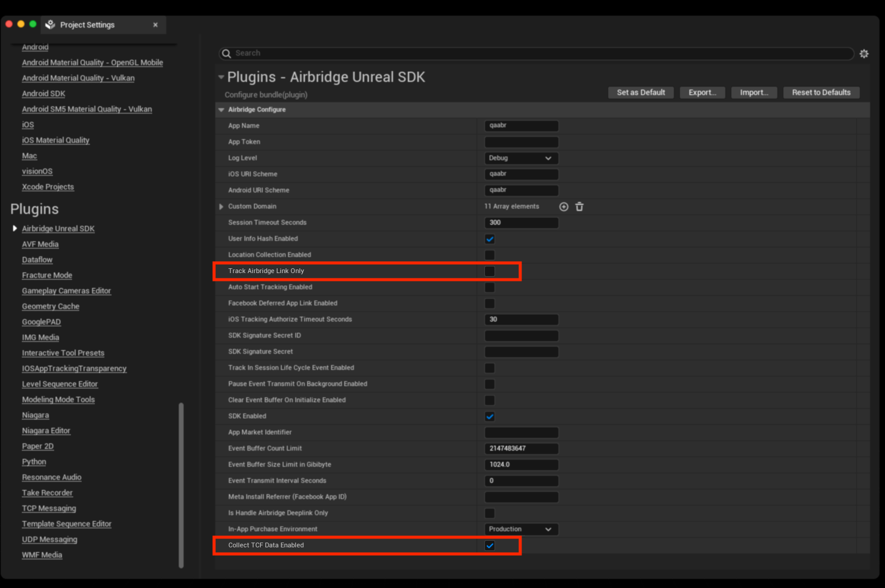Open Fracture Mode plugin settings
885x588 pixels.
[x=47, y=275]
